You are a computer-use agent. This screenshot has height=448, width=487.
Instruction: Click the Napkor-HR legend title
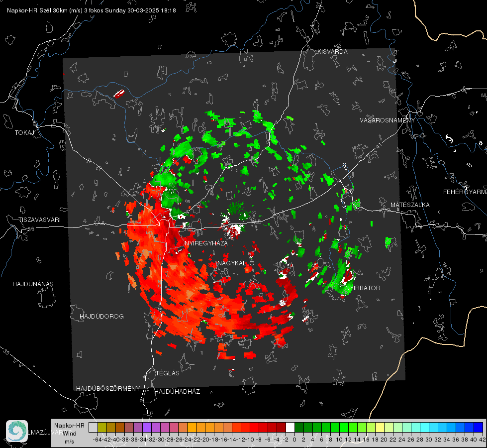[69, 426]
